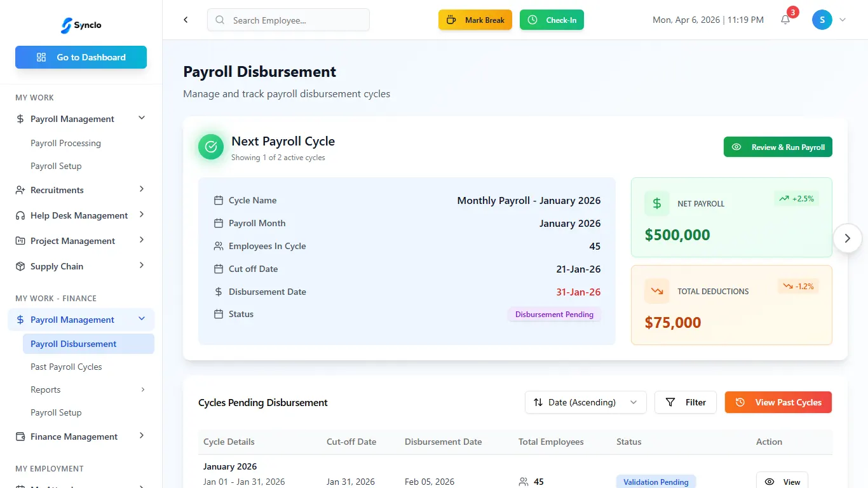Click the green Next Payroll Cycle checkmark icon
Screen dimensions: 868x488
pyautogui.click(x=211, y=147)
